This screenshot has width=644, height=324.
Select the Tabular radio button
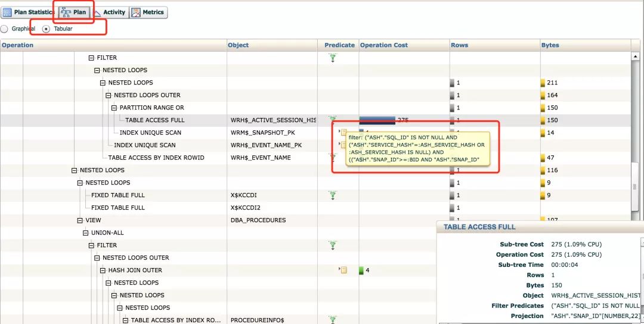pos(47,29)
